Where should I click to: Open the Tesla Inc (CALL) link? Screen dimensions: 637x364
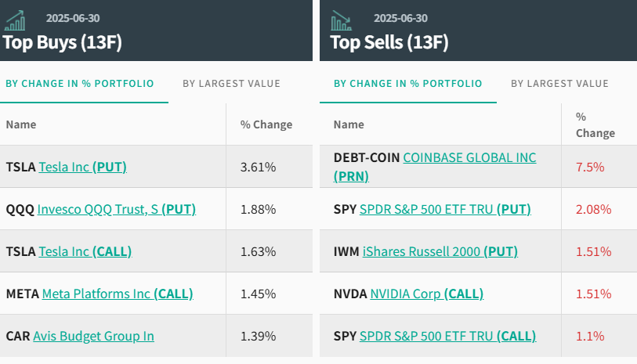click(85, 251)
